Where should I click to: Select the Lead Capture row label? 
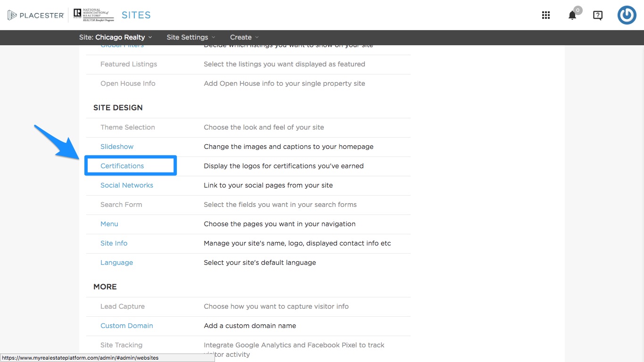click(x=123, y=306)
